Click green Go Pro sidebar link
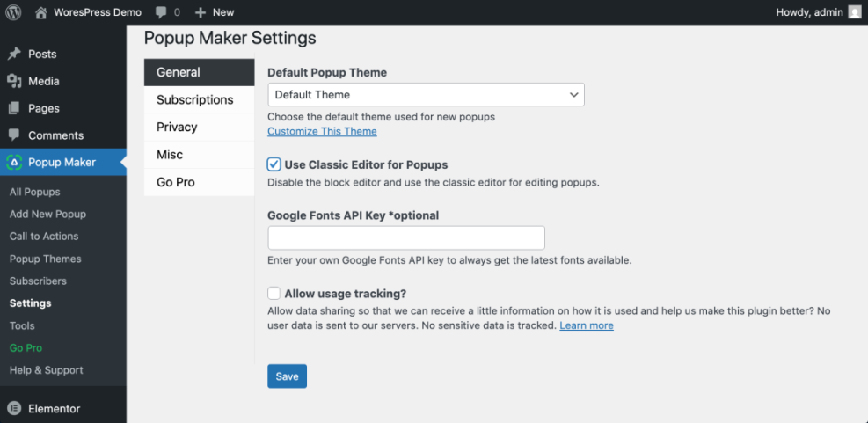868x423 pixels. click(26, 348)
